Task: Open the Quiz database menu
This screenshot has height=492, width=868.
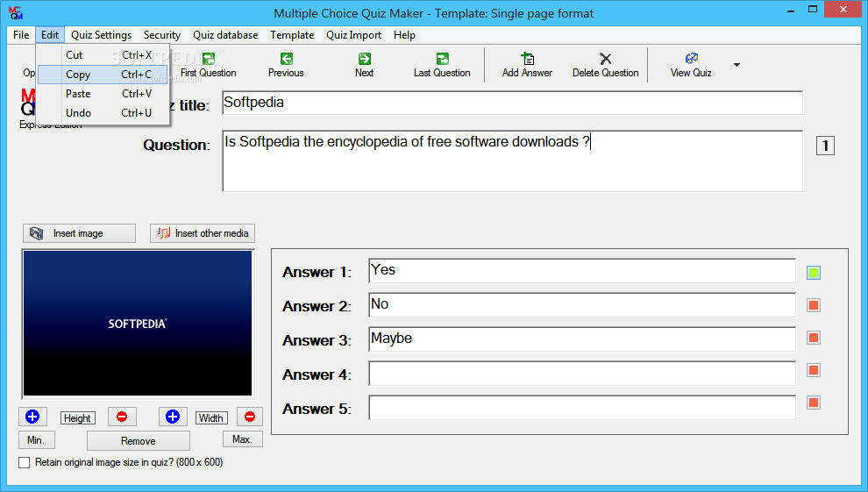Action: [225, 35]
